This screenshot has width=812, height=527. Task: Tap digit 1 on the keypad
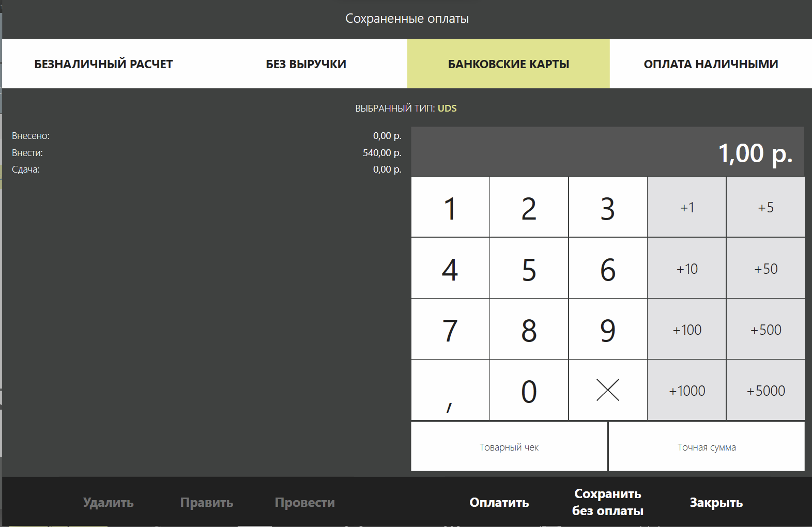[450, 207]
